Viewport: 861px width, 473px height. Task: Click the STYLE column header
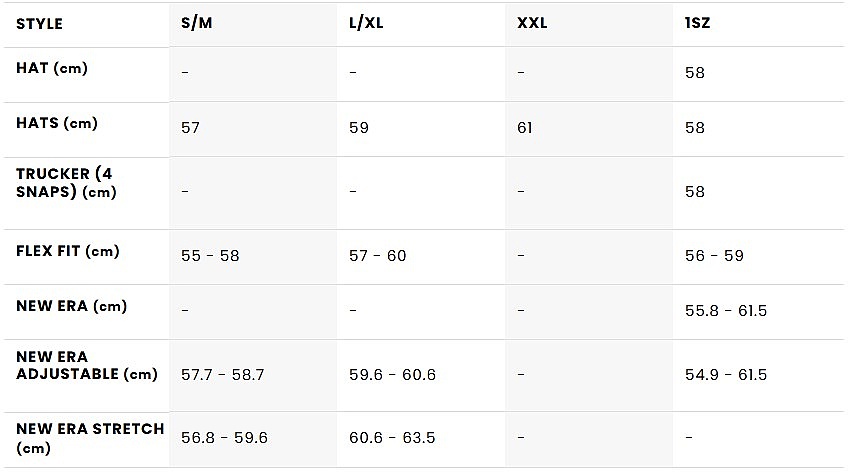40,23
